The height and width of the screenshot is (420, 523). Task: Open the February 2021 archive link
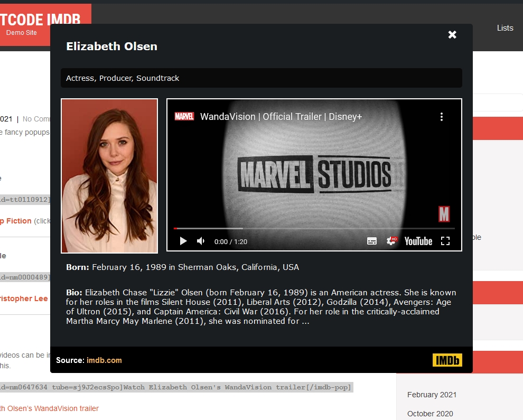pos(432,395)
